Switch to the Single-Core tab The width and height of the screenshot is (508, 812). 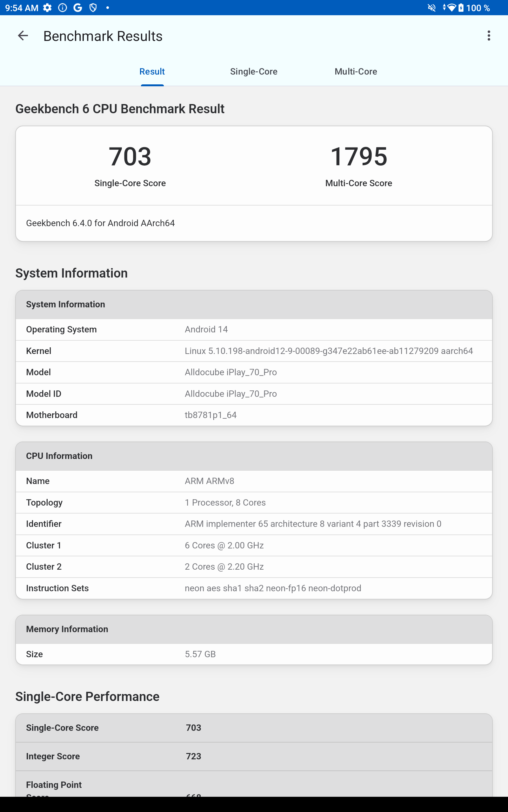point(254,71)
